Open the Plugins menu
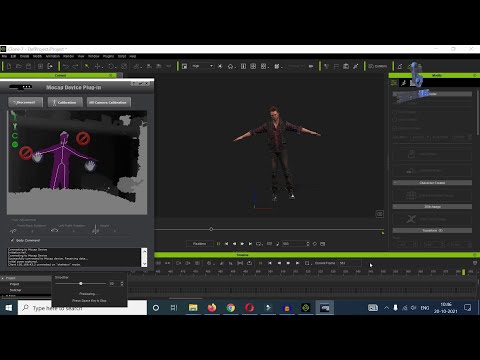This screenshot has height=360, width=480. tap(108, 56)
